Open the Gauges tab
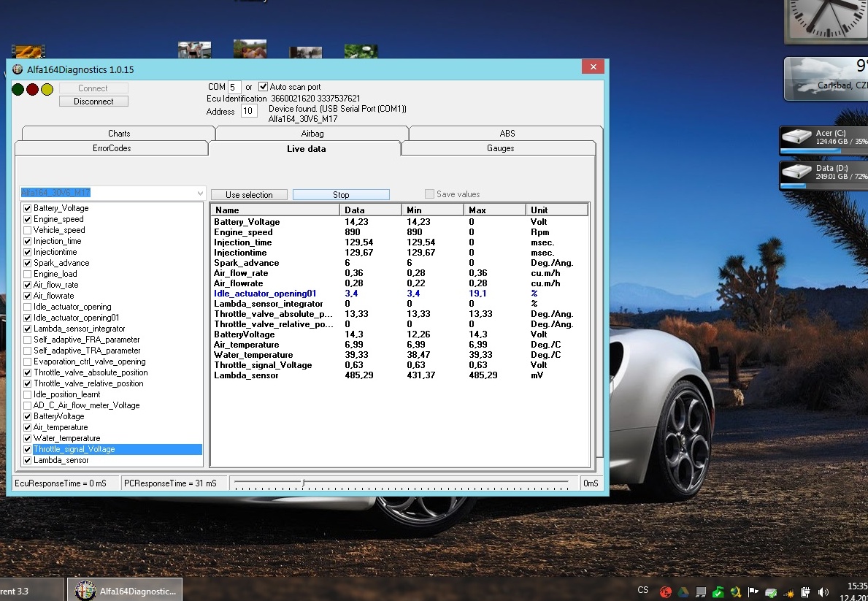868x601 pixels. coord(500,148)
